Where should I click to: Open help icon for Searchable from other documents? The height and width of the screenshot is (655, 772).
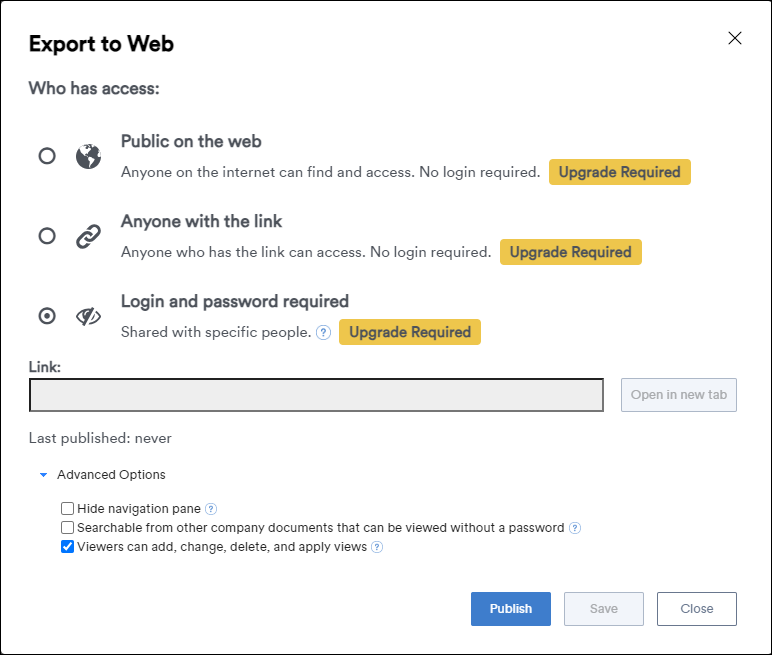[575, 528]
